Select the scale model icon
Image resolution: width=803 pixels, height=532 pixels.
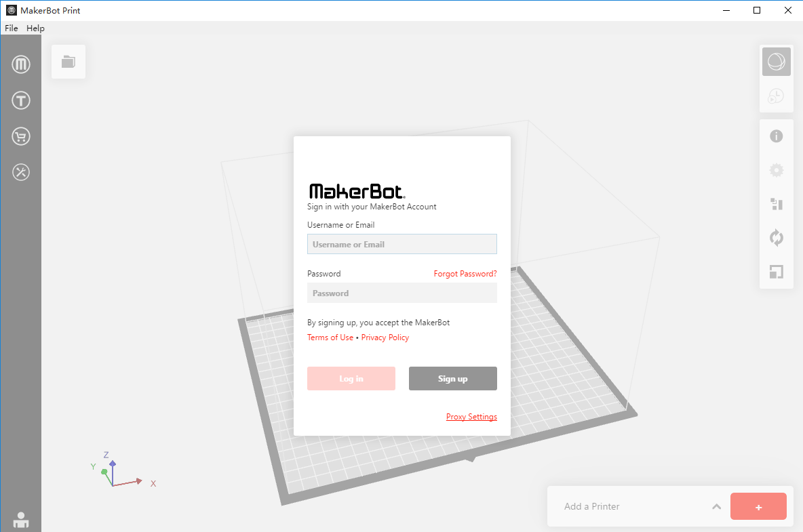coord(776,272)
